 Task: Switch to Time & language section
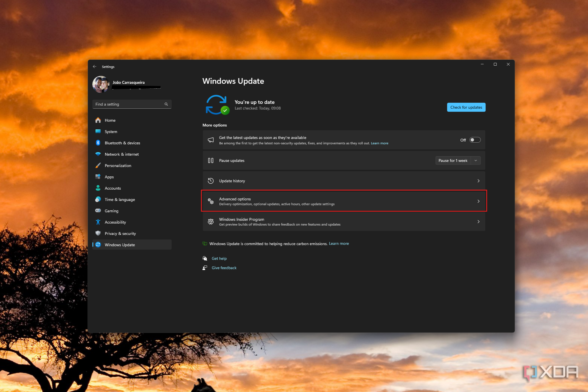(132, 200)
